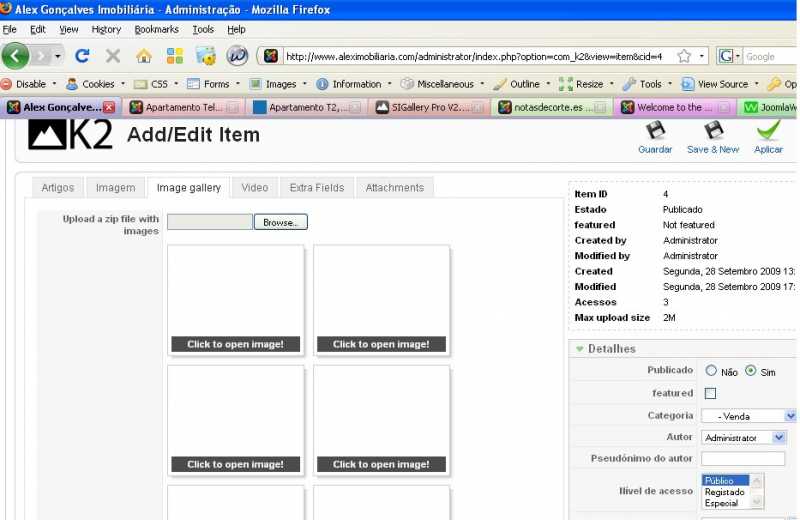Switch to the Extra Fields tab
The height and width of the screenshot is (520, 800).
click(317, 188)
